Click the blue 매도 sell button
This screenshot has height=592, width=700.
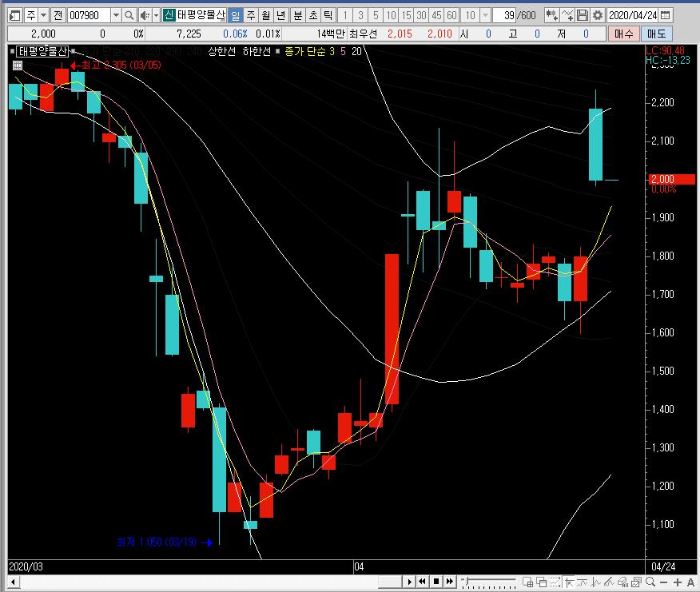tap(656, 34)
